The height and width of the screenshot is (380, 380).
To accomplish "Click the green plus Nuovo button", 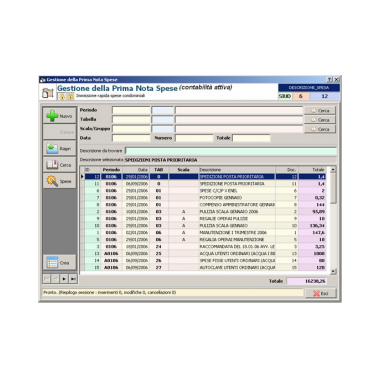I will tap(60, 116).
